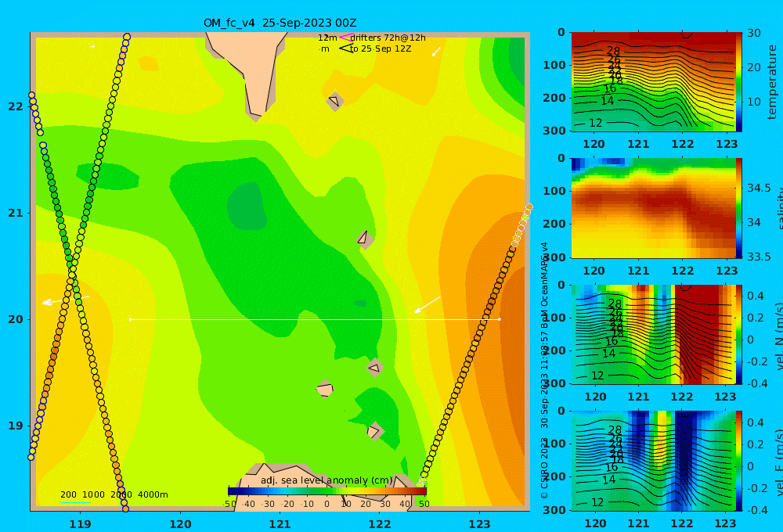Screen dimensions: 783x532
Task: Click the 12 contour label in temperature panel
Action: pyautogui.click(x=596, y=123)
